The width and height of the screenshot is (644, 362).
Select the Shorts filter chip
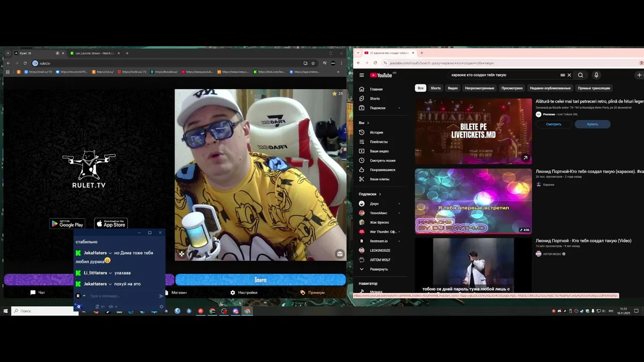(x=436, y=88)
